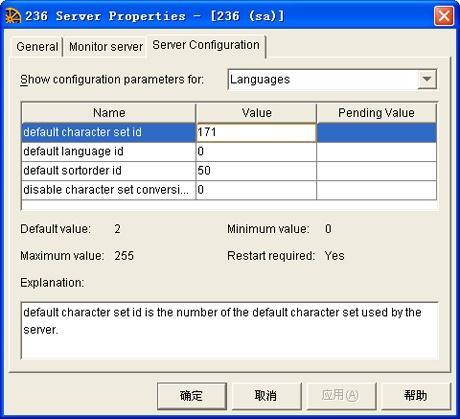Confirm with the 确定 button
The image size is (460, 419).
192,396
